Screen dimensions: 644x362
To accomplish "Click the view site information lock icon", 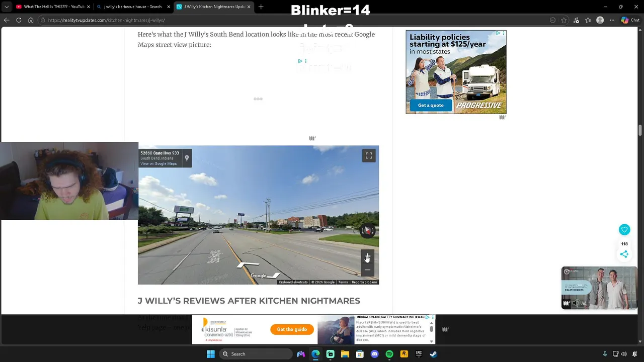I will point(43,20).
